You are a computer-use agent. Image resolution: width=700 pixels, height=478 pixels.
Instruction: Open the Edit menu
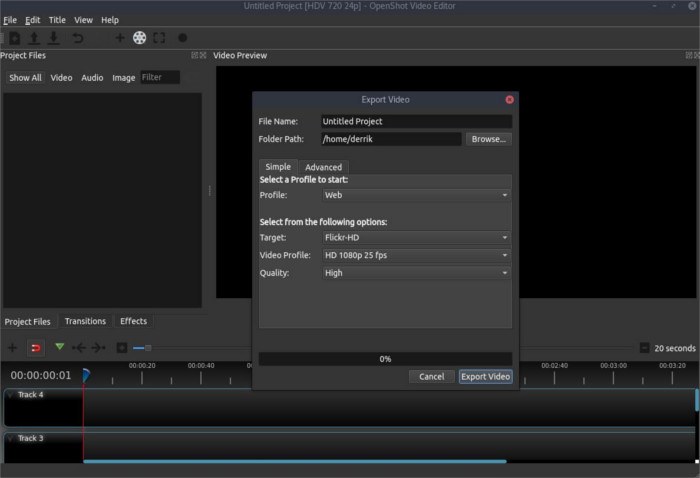click(x=32, y=20)
